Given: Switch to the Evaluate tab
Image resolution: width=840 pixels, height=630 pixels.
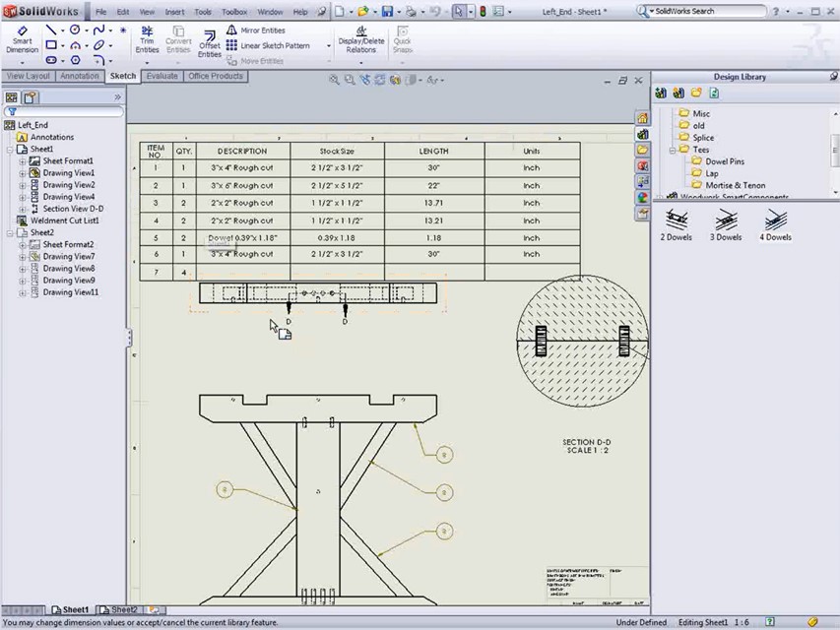Looking at the screenshot, I should tap(162, 76).
